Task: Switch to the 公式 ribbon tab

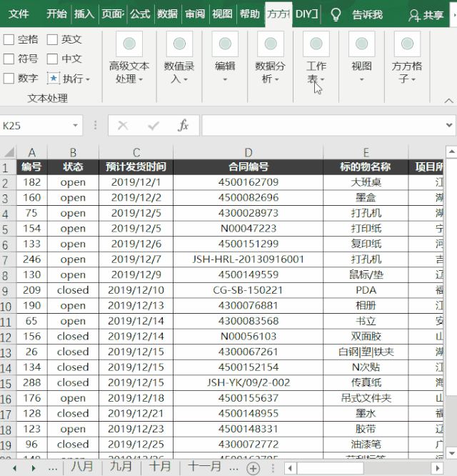Action: click(140, 14)
